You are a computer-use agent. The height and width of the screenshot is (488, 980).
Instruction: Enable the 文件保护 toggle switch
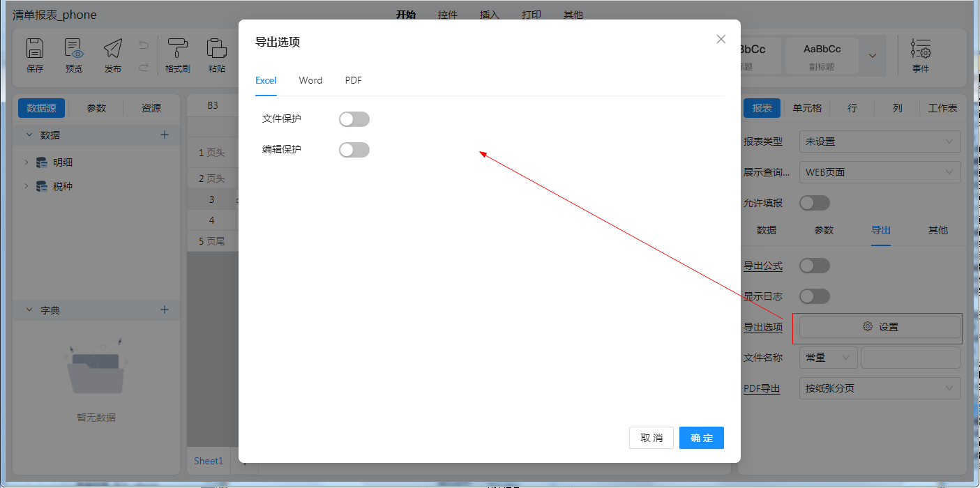pyautogui.click(x=354, y=119)
